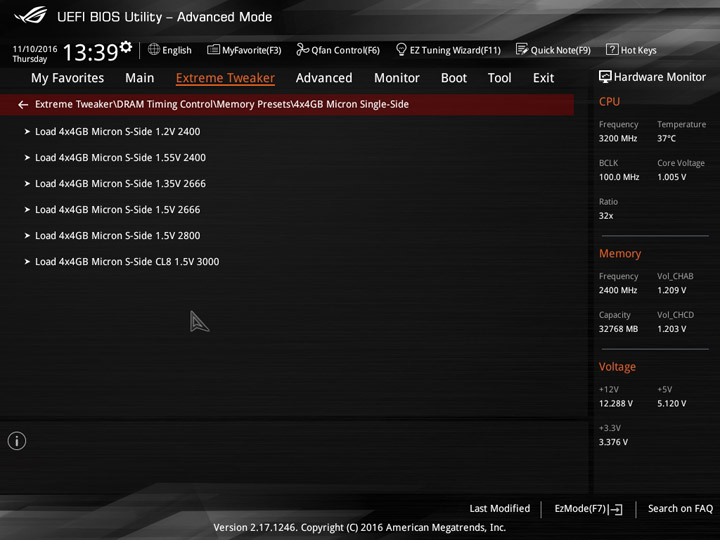
Task: Expand arrow for 1.5V 2666 preset
Action: click(x=27, y=210)
